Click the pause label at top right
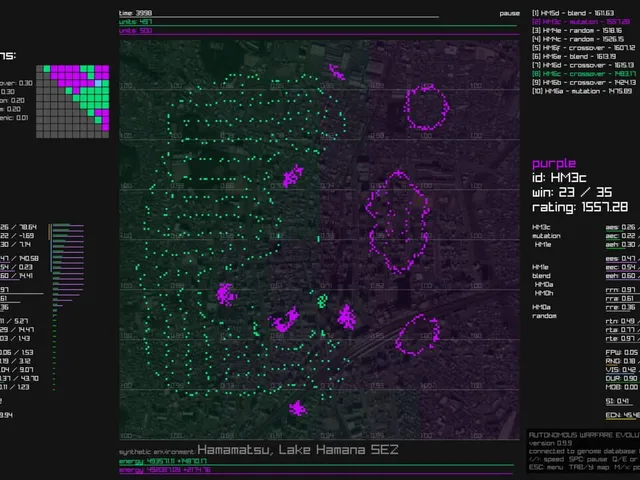640x480 pixels. (509, 13)
